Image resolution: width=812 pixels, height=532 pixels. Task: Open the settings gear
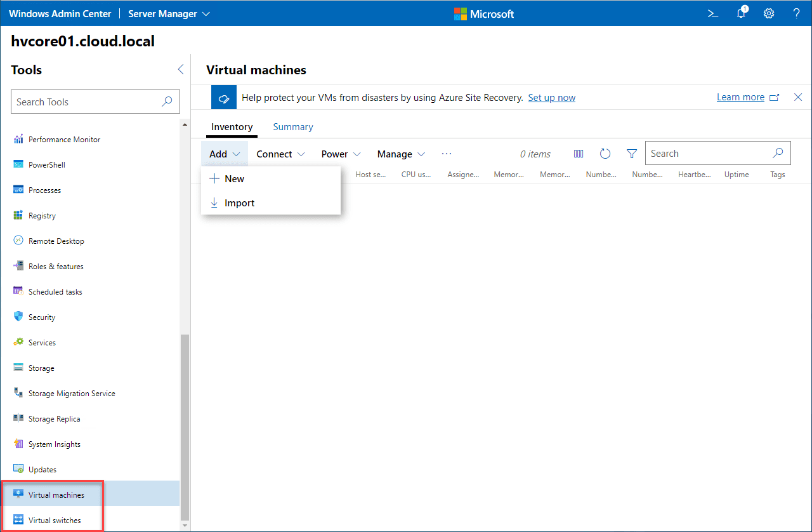click(769, 13)
